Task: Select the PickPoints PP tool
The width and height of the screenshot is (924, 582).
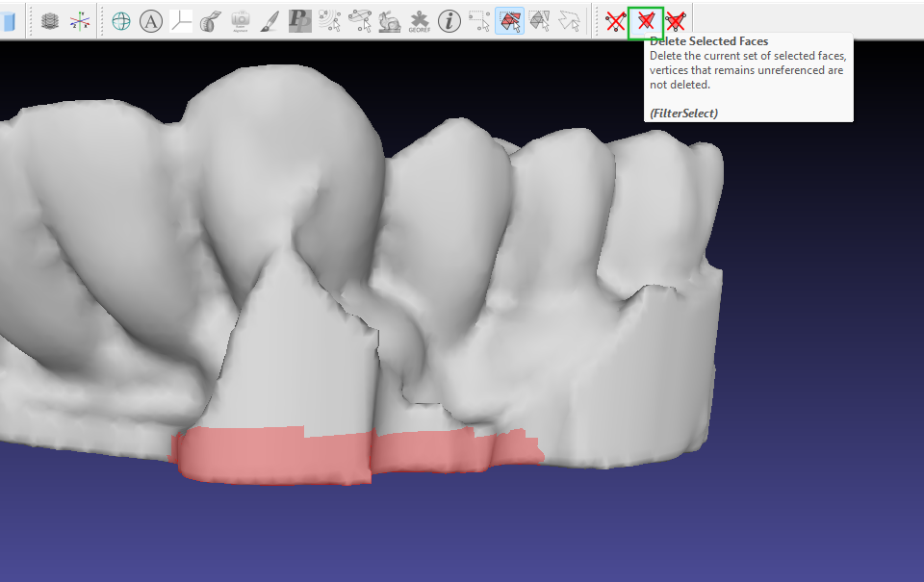Action: (x=300, y=19)
